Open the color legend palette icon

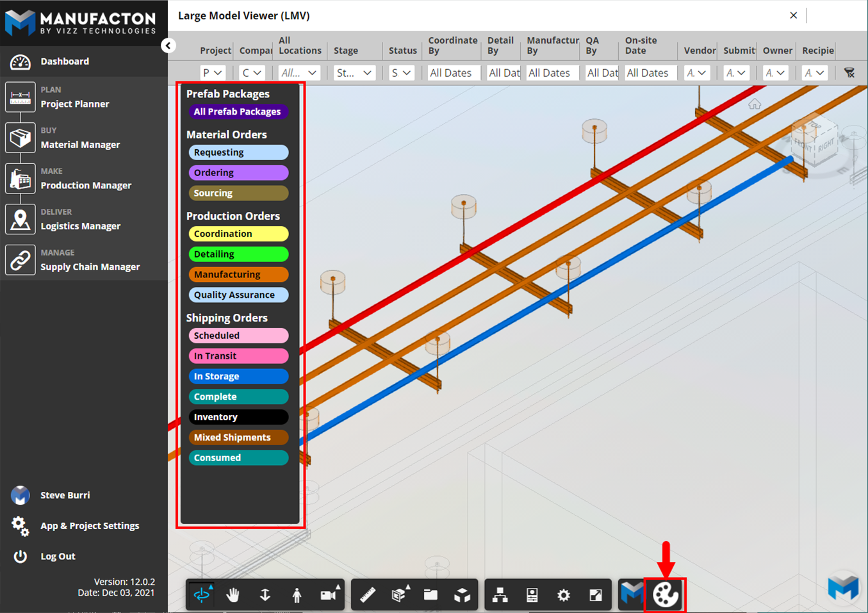[665, 594]
